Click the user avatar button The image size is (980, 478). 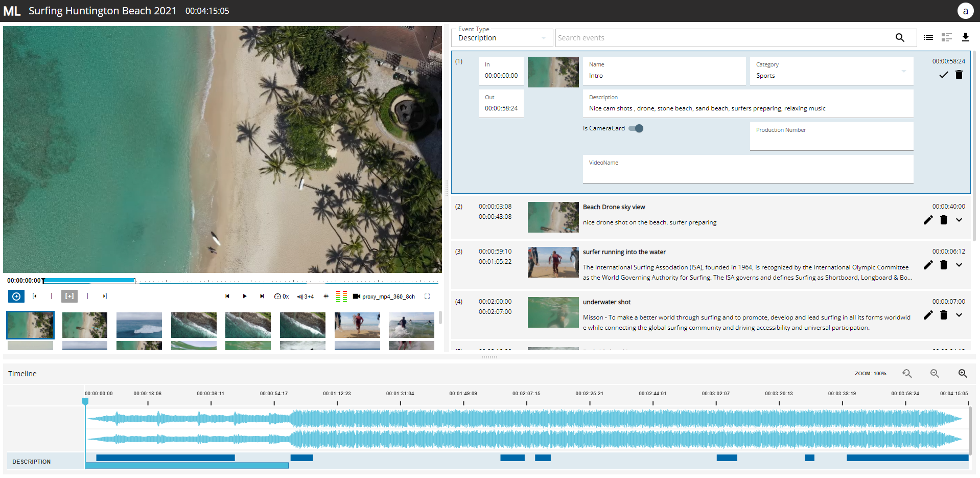coord(965,11)
